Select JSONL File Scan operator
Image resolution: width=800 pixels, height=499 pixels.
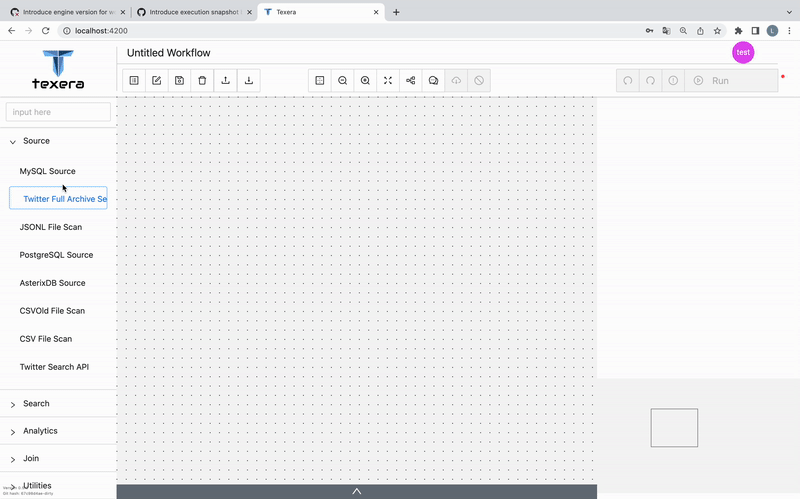51,227
